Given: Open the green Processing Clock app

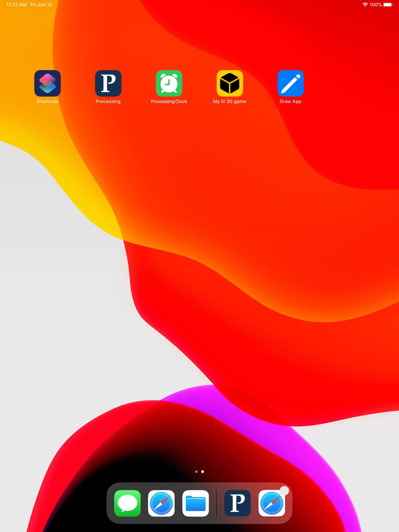Looking at the screenshot, I should 169,83.
